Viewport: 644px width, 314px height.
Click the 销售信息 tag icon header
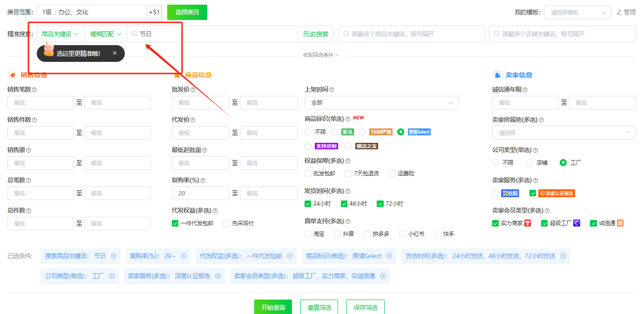click(13, 74)
